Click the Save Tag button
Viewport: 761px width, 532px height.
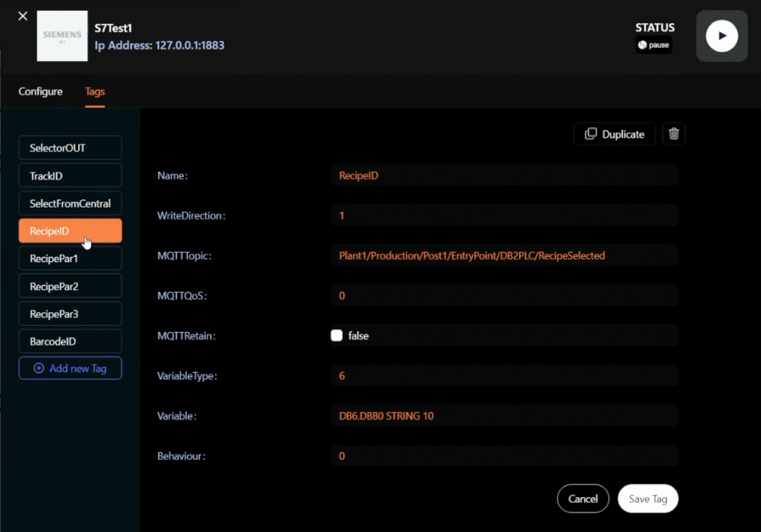(647, 499)
